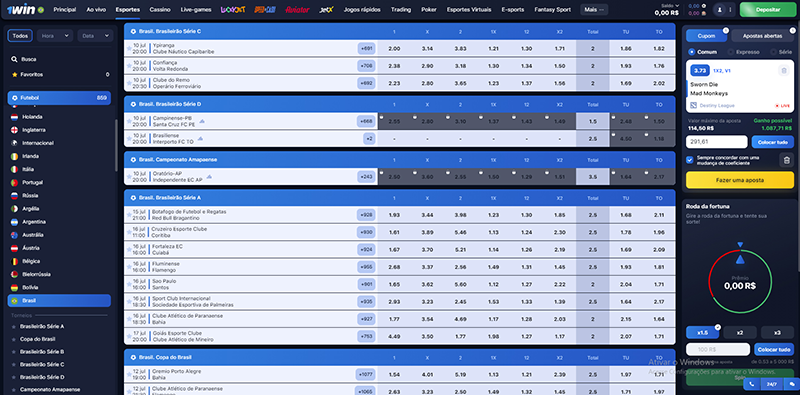Clear all bets with trash icon

click(x=787, y=160)
